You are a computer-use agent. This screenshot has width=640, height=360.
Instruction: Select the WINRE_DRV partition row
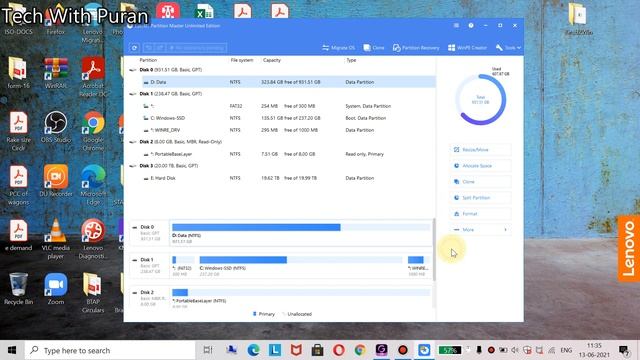coord(288,130)
